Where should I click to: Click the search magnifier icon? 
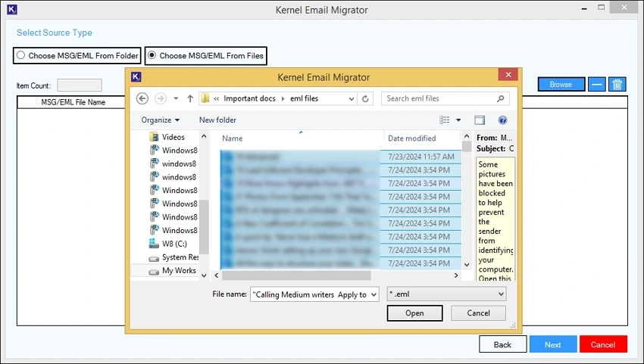[x=500, y=98]
